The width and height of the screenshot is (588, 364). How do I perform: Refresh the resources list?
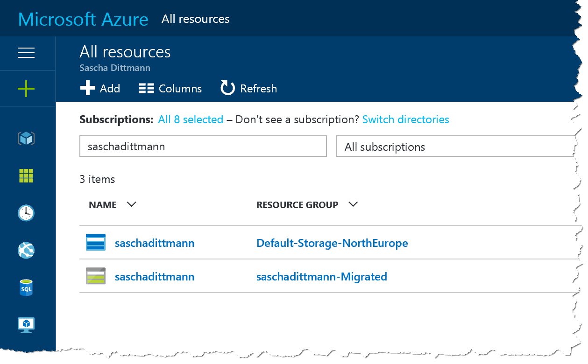click(248, 88)
